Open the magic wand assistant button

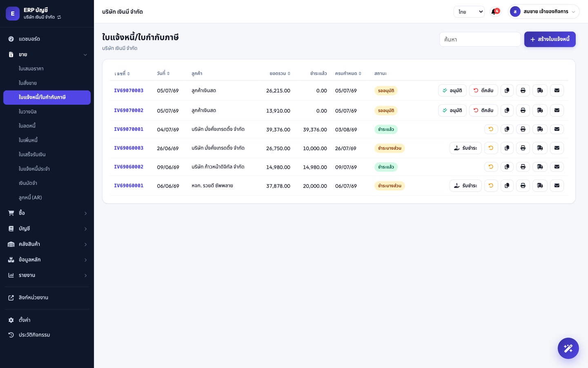pos(568,348)
